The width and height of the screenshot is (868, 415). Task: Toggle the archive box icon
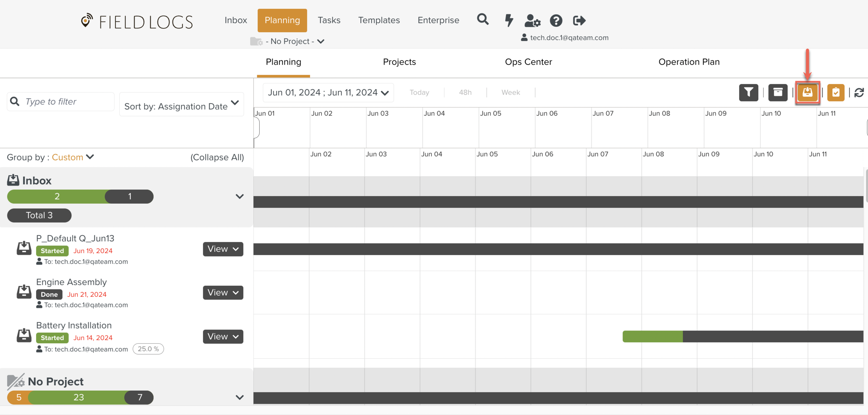coord(778,92)
